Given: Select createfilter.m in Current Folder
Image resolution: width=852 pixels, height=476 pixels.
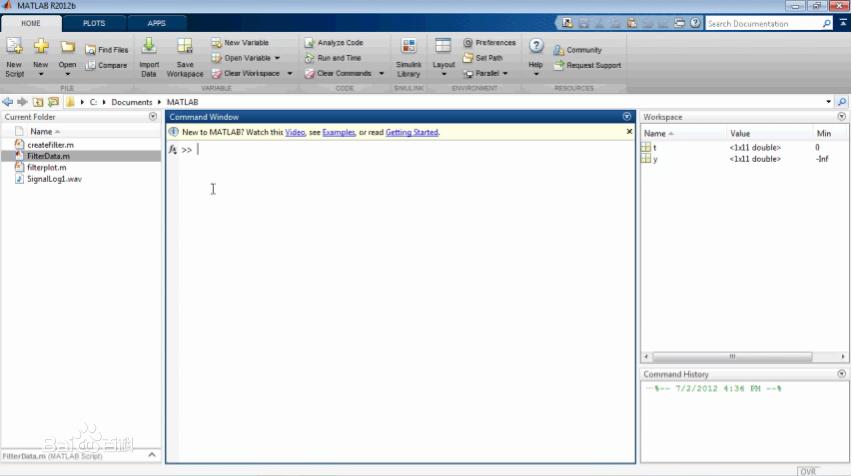Looking at the screenshot, I should click(50, 145).
